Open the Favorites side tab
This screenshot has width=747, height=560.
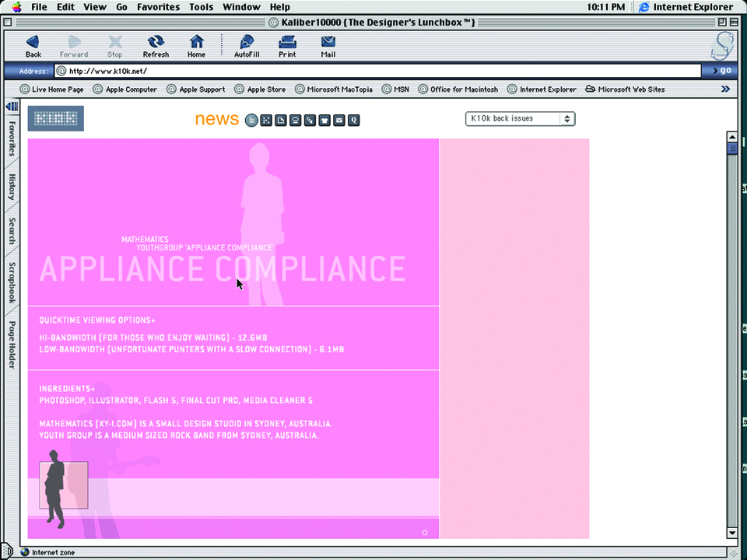click(x=12, y=138)
